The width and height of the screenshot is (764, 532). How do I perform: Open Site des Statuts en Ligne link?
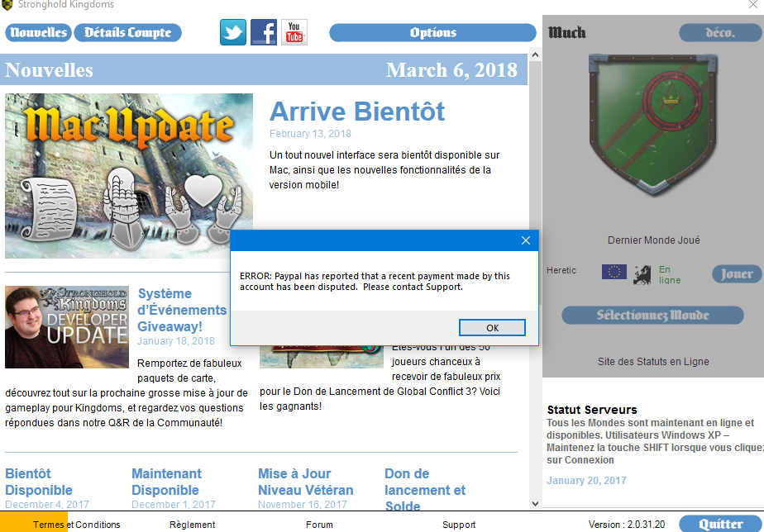653,362
